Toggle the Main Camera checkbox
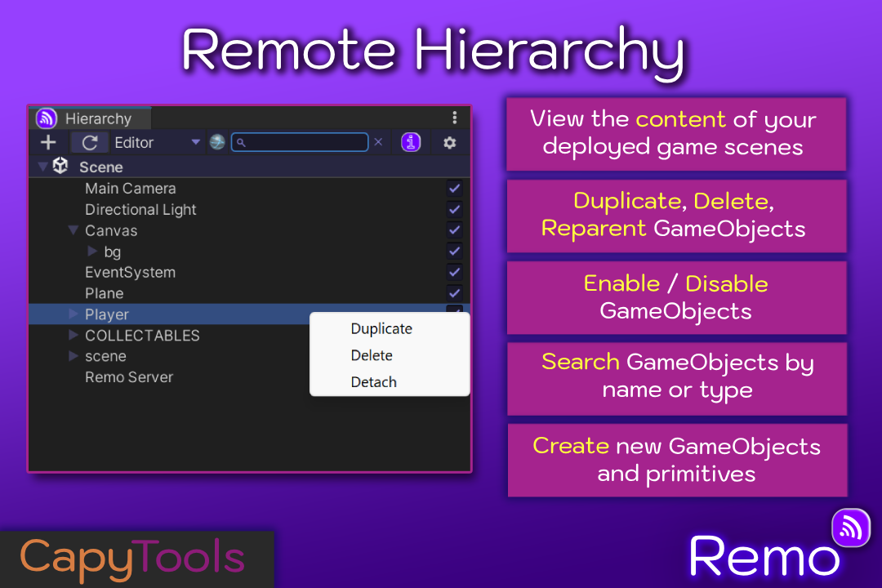Screen dimensions: 882x588 [x=455, y=188]
